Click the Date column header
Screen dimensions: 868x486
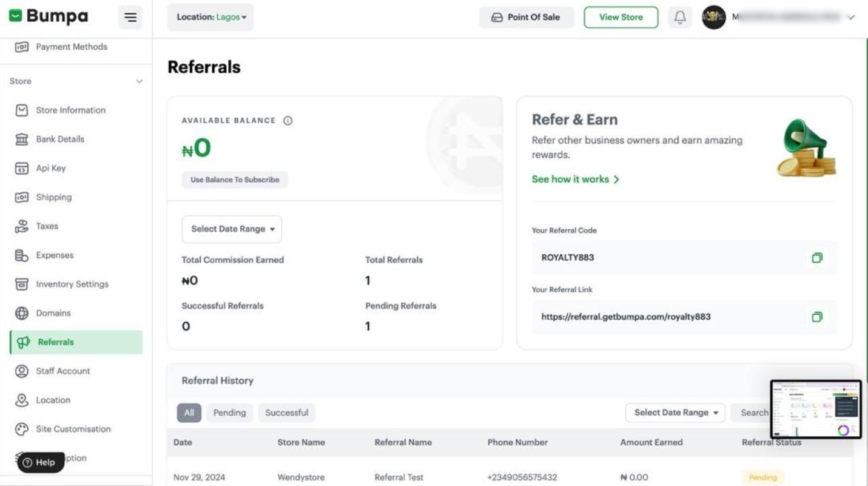click(x=183, y=442)
